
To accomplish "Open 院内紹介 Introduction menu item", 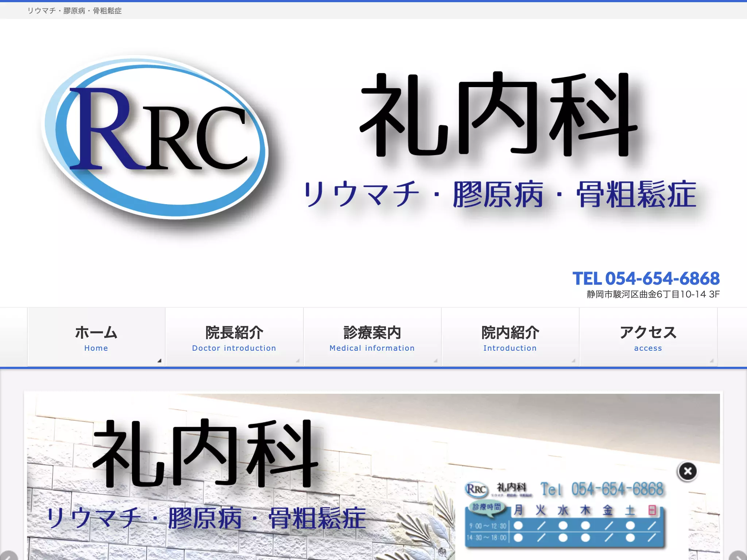I will [510, 337].
